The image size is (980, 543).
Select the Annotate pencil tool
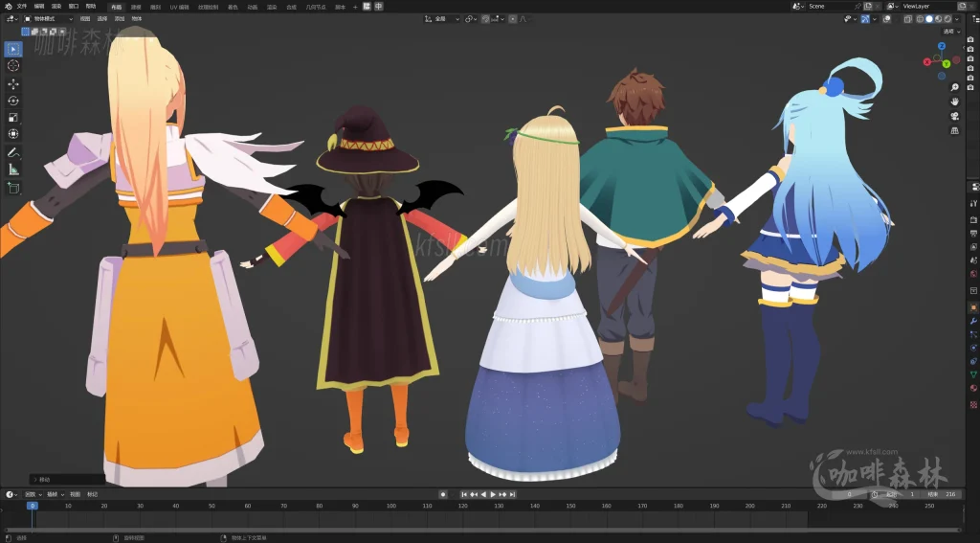pos(13,152)
